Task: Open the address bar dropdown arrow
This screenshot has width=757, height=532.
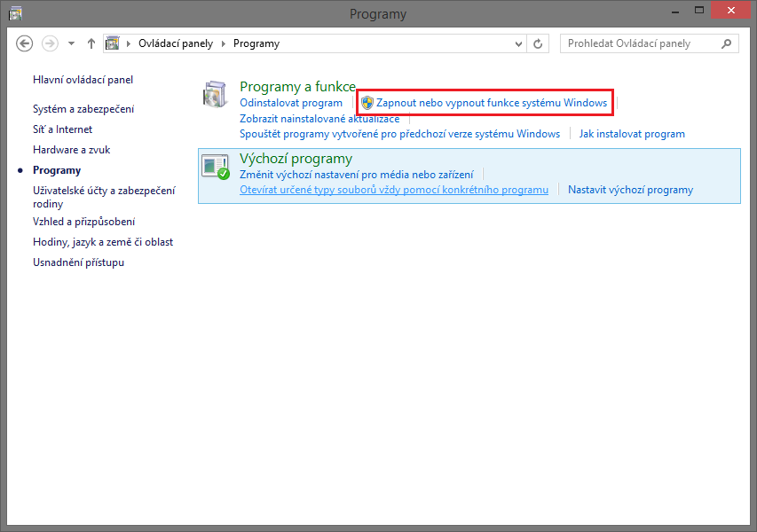Action: 517,43
